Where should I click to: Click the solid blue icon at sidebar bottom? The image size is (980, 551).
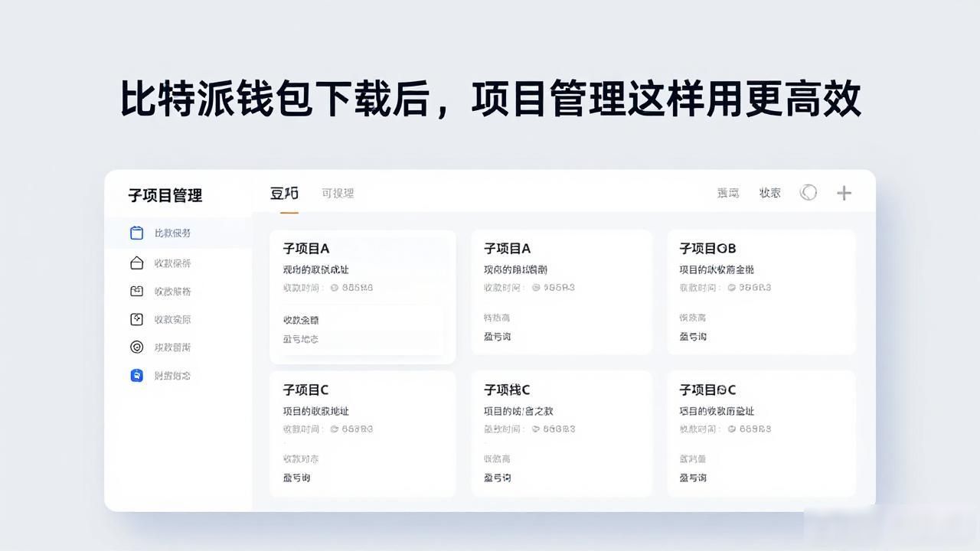tap(137, 376)
